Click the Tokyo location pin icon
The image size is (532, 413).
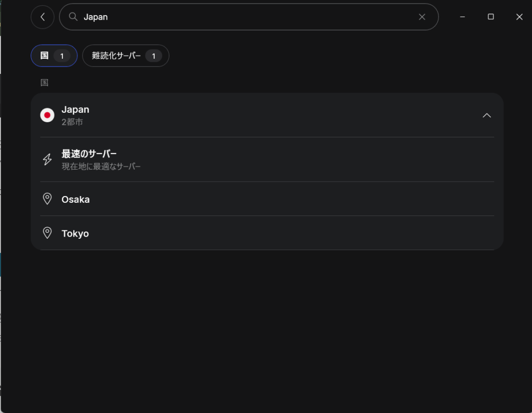tap(47, 233)
